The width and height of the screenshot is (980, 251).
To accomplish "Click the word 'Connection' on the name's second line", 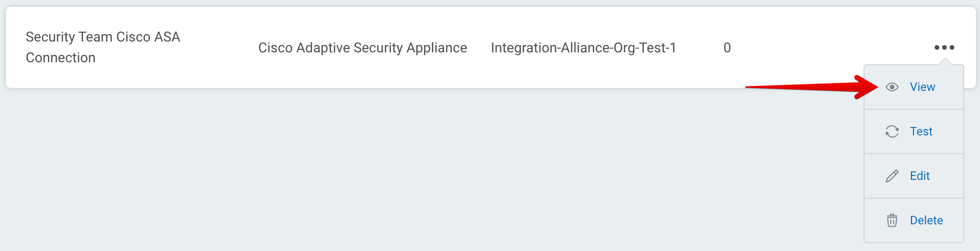I will click(61, 58).
